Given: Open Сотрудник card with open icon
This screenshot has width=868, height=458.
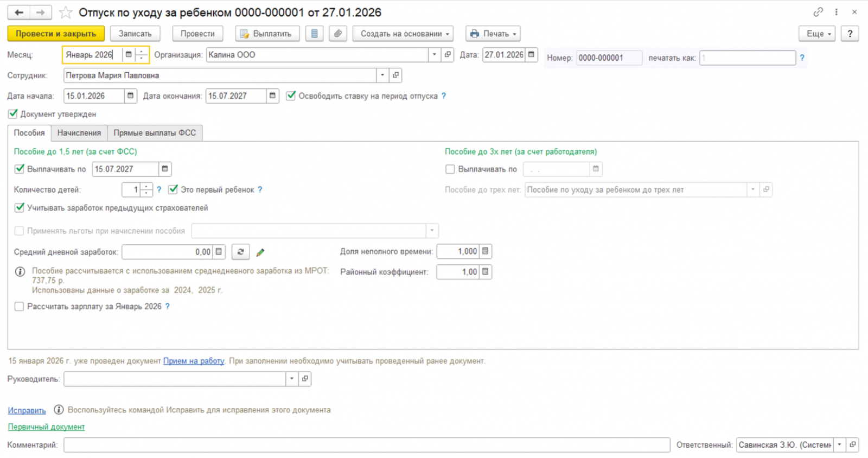Looking at the screenshot, I should [x=395, y=75].
